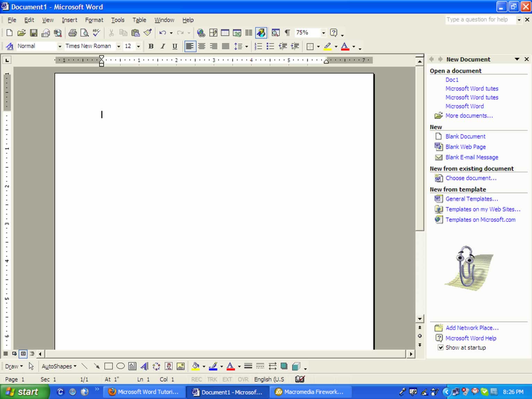
Task: Open the Print Preview tool
Action: [x=84, y=33]
